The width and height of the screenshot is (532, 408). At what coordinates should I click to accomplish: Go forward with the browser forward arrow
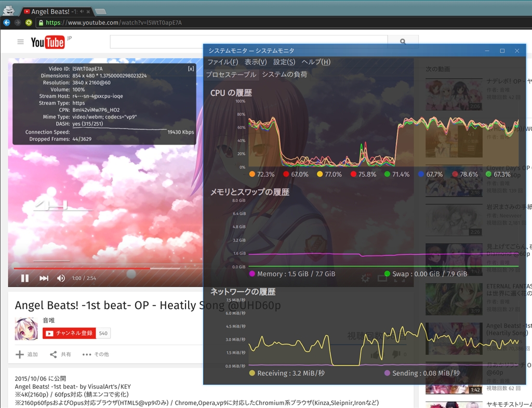18,22
